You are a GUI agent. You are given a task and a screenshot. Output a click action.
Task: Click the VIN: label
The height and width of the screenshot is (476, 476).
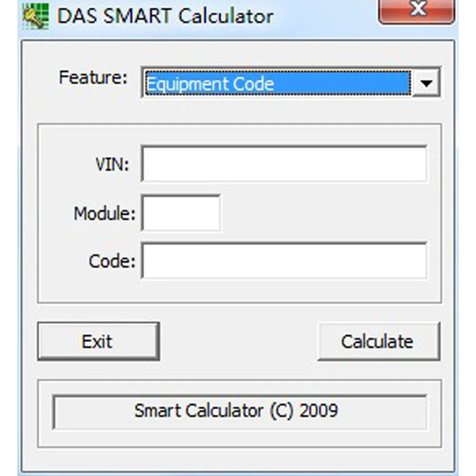click(x=112, y=164)
